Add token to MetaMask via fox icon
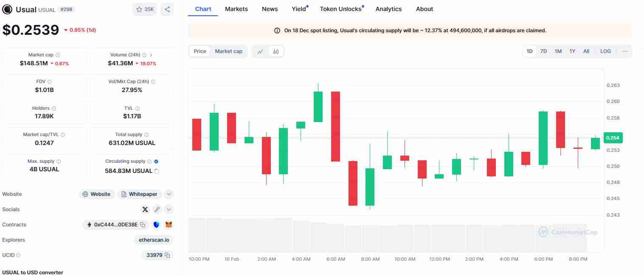 [169, 225]
